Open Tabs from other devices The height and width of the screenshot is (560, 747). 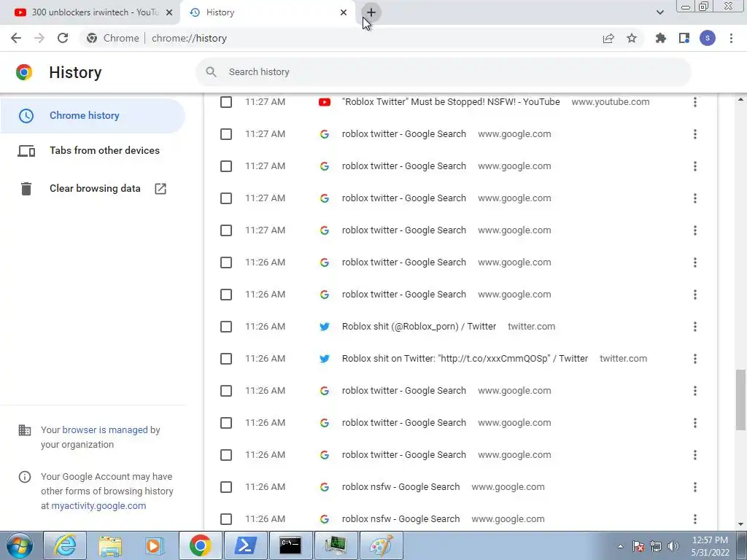coord(93,150)
